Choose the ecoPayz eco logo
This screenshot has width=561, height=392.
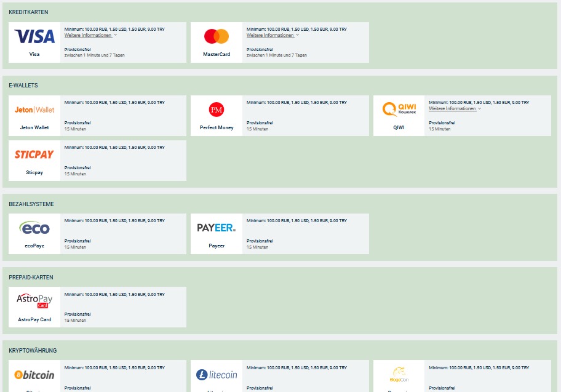pyautogui.click(x=34, y=228)
